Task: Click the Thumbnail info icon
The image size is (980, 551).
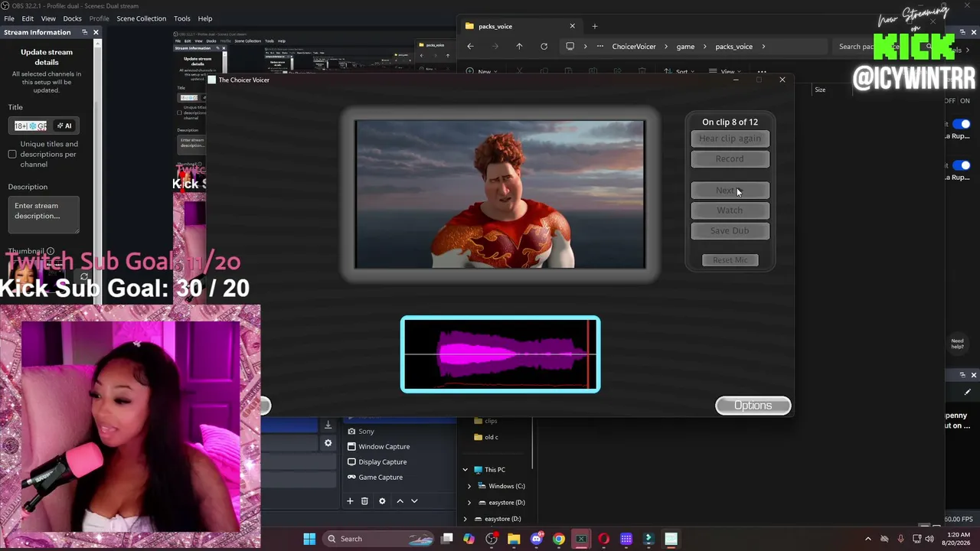Action: coord(51,251)
